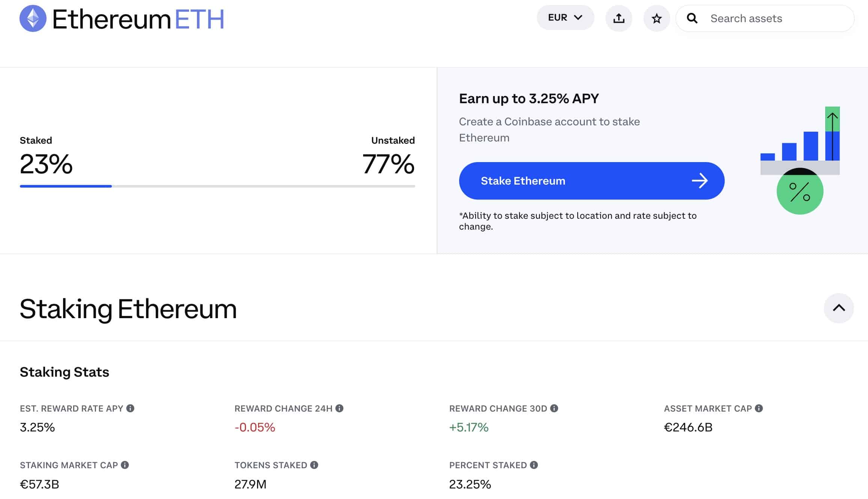868x499 pixels.
Task: Click the PERCENT STAKED info icon
Action: click(533, 465)
